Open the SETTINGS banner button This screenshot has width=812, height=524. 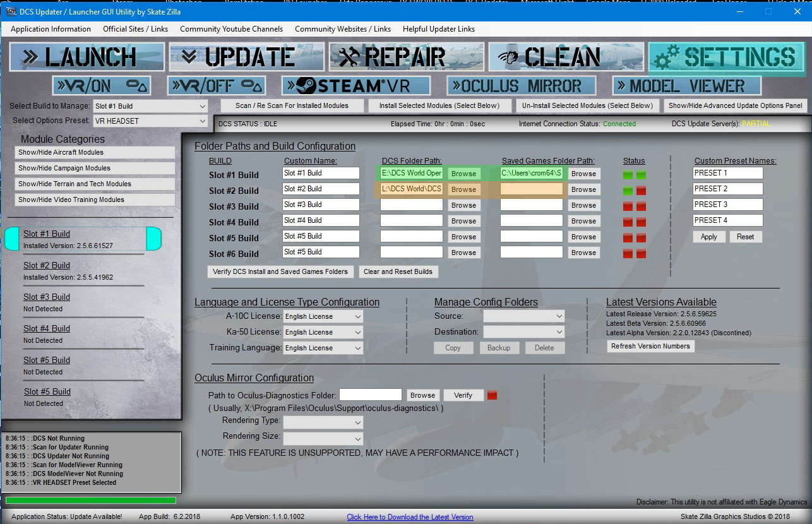(727, 57)
